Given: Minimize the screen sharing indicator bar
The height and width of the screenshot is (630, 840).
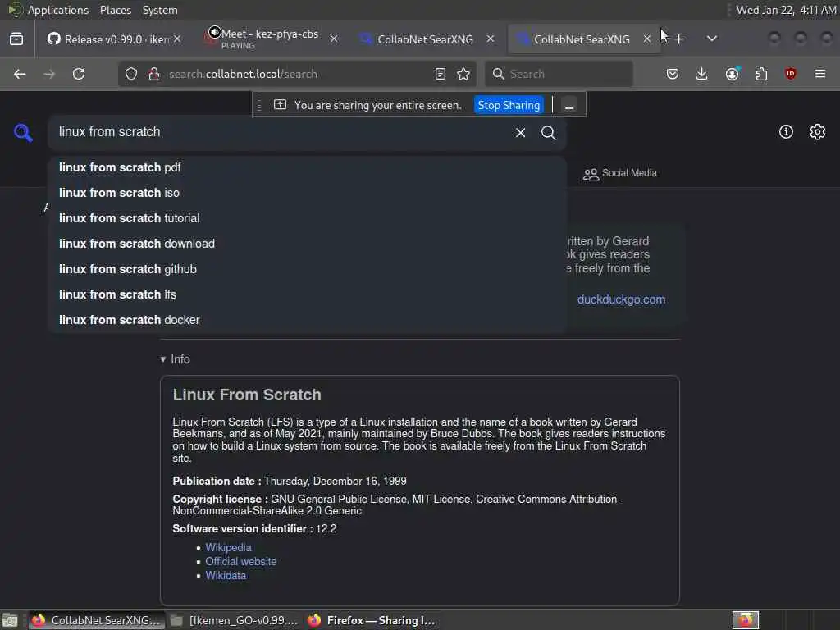Looking at the screenshot, I should coord(569,105).
